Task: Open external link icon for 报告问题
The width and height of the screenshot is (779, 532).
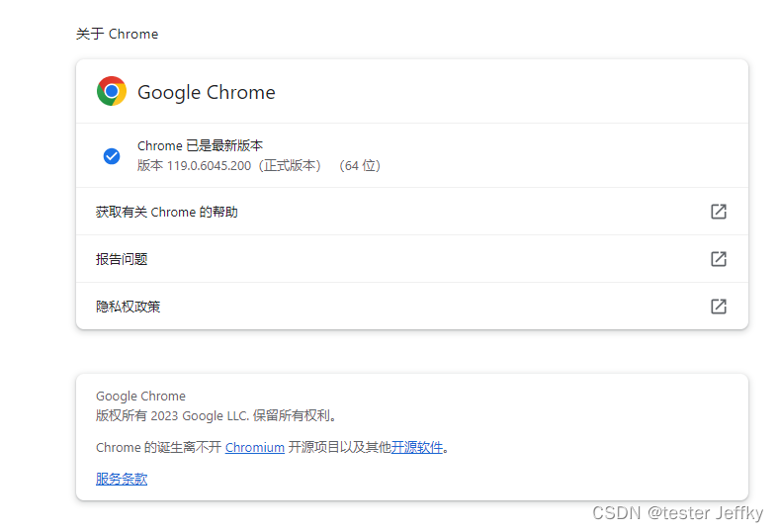Action: point(719,259)
